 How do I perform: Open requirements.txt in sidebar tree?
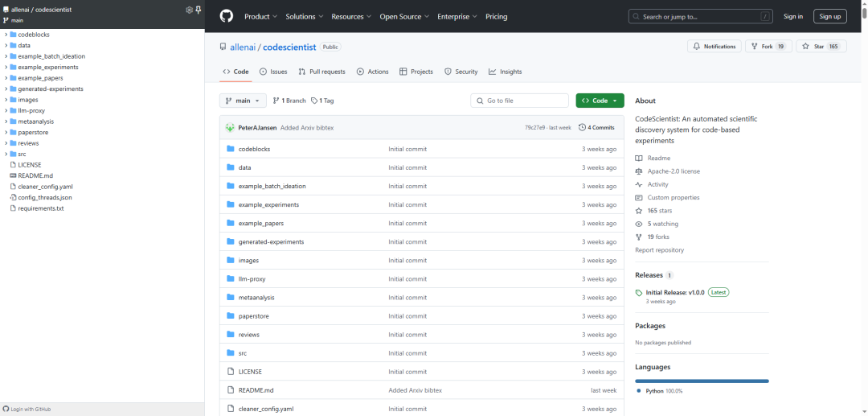pyautogui.click(x=40, y=208)
